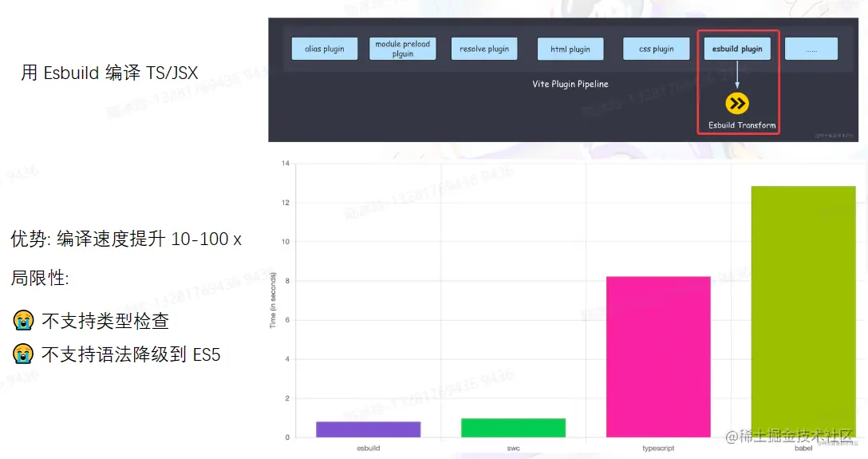Click the module preload plugin box
Viewport: 868px width, 459px height.
402,49
